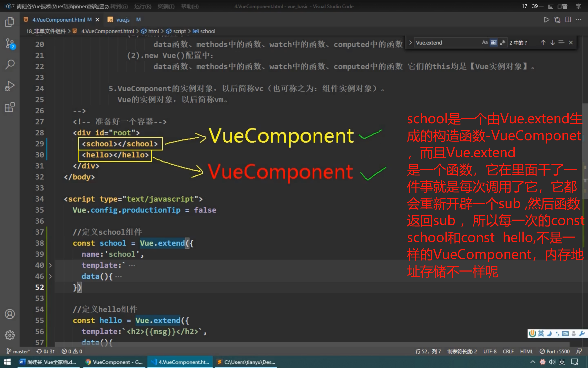Image resolution: width=588 pixels, height=368 pixels.
Task: Open the Explorer view in activity bar
Action: [10, 22]
